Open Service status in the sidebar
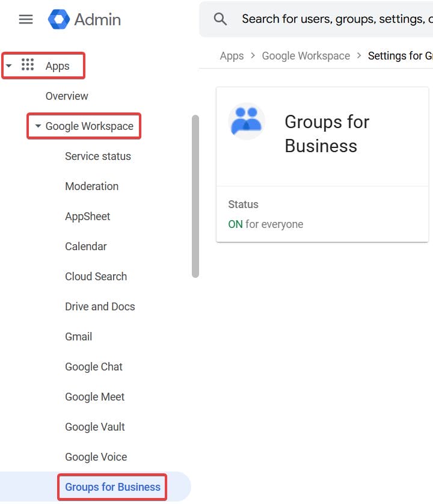Image resolution: width=433 pixels, height=504 pixels. click(x=98, y=156)
